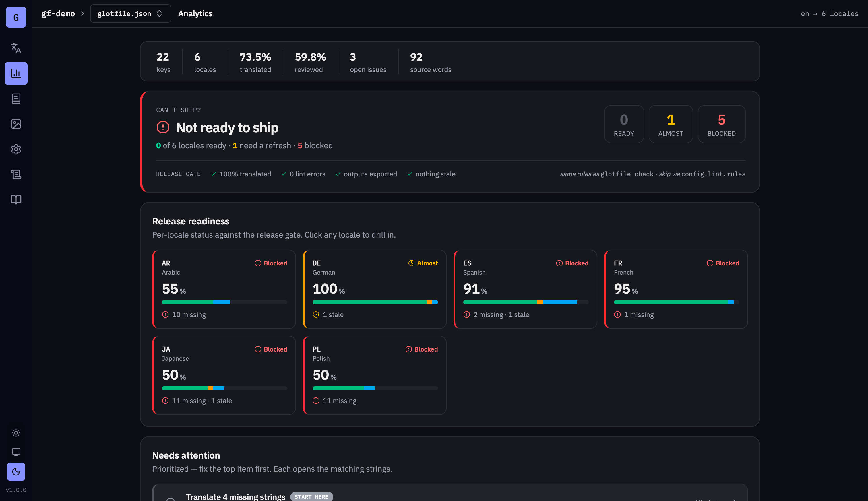
Task: Click the gf-demo breadcrumb
Action: pyautogui.click(x=58, y=13)
